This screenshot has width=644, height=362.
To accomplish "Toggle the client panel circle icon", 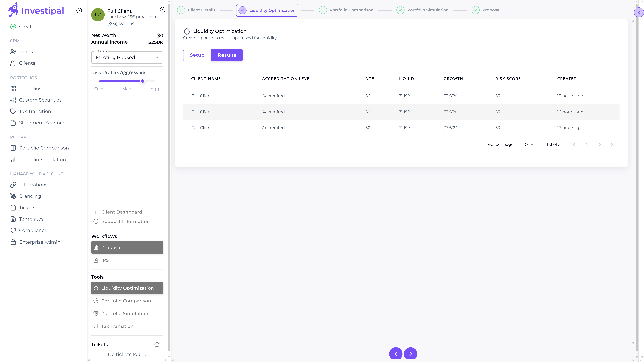I will (x=163, y=10).
